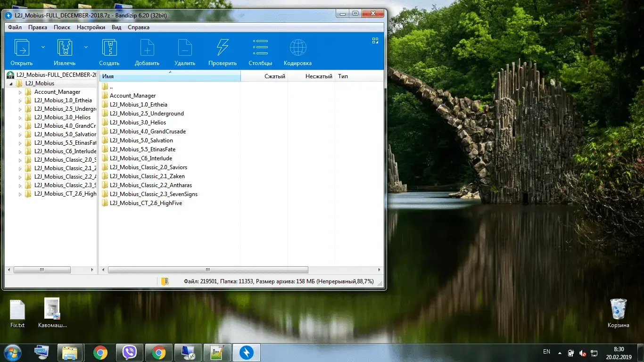Select Account_Manager folder in file list
The image size is (644, 362).
(132, 96)
